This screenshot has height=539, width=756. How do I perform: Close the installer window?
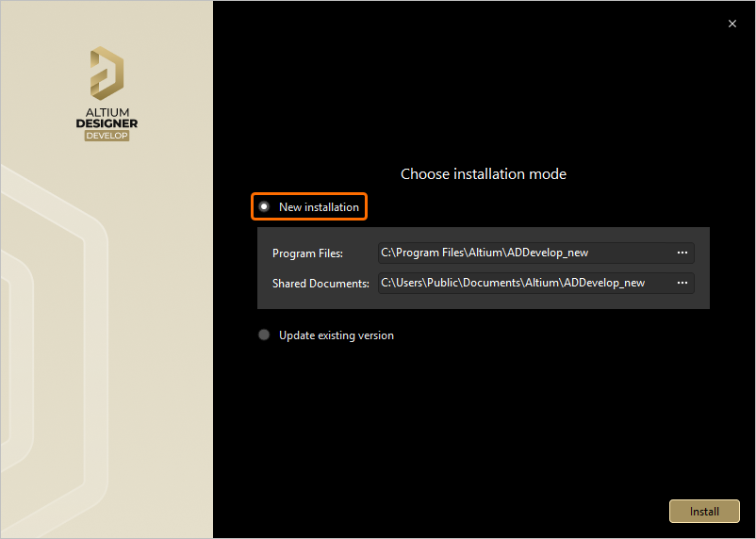(x=732, y=24)
